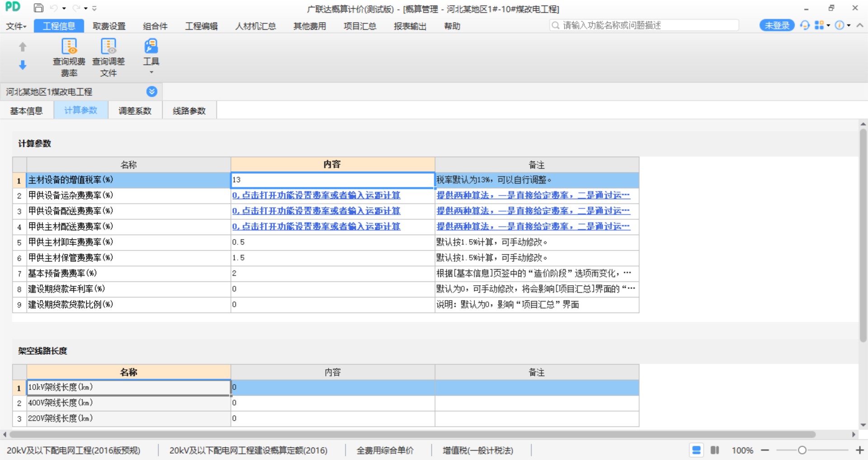Expand the 河北某地区1煤改电工程 project dropdown

pyautogui.click(x=152, y=92)
